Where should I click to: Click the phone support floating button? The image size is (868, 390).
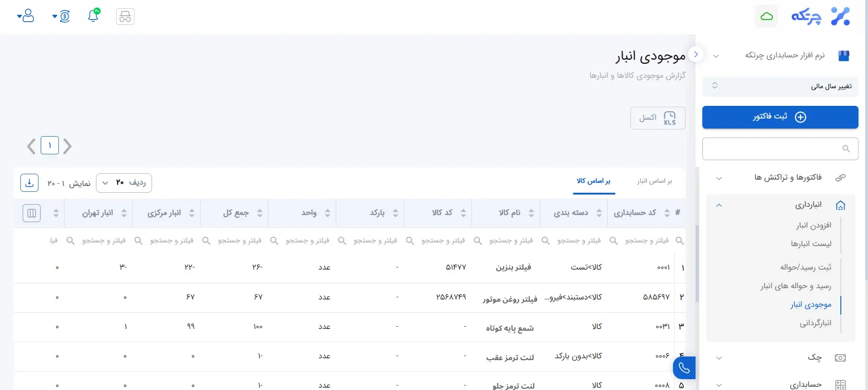(684, 368)
